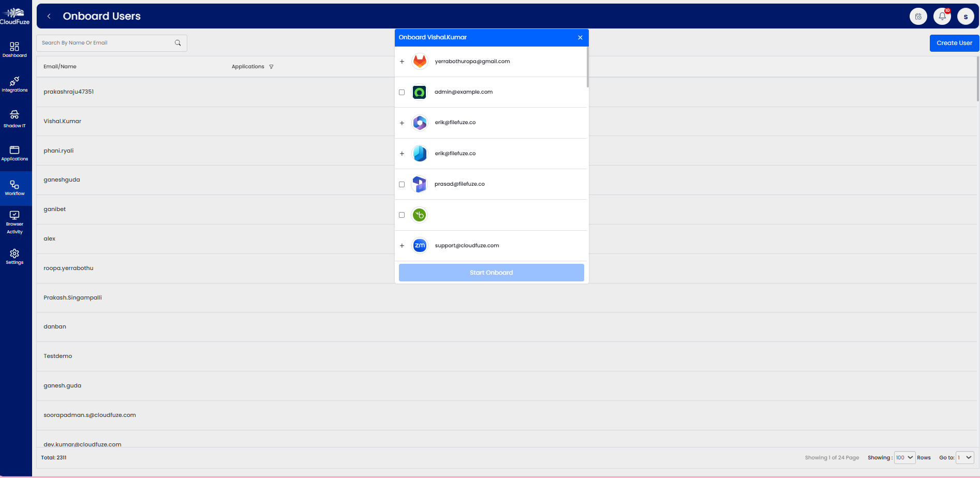Viewport: 980px width, 478px height.
Task: Check the admin@example.com checkbox
Action: [x=402, y=93]
